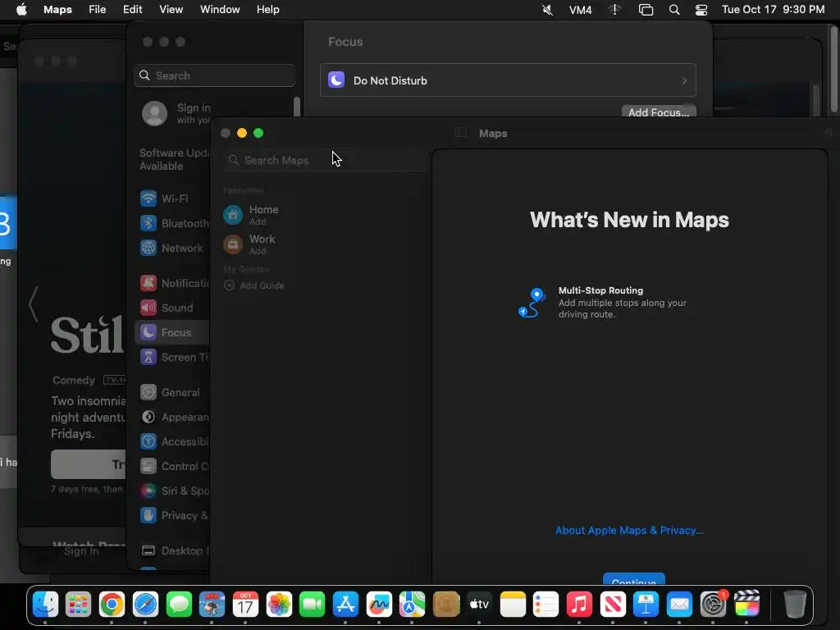The height and width of the screenshot is (630, 840).
Task: Open Music from the dock
Action: coord(579,605)
